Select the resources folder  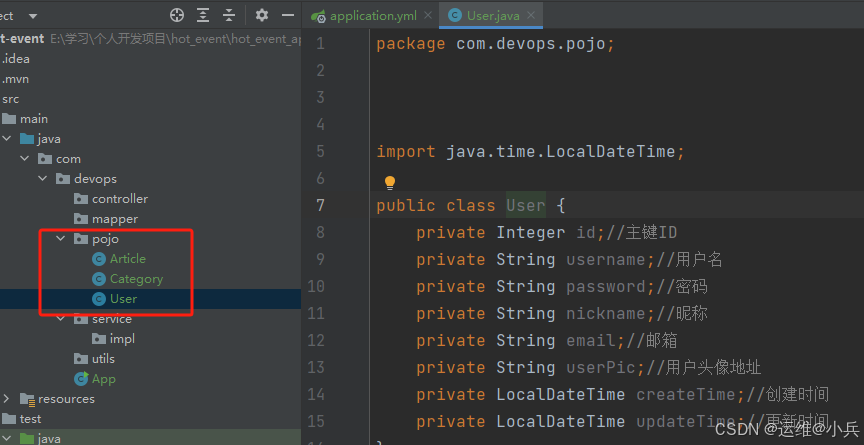66,399
